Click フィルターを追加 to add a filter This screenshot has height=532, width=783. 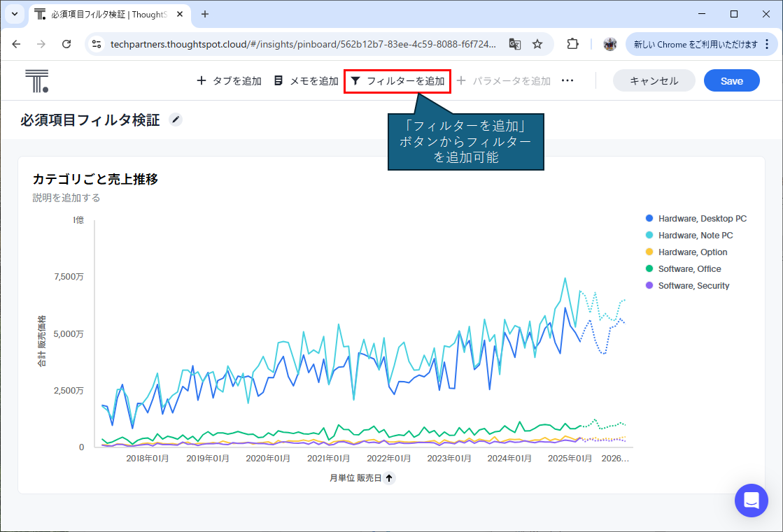(x=397, y=81)
